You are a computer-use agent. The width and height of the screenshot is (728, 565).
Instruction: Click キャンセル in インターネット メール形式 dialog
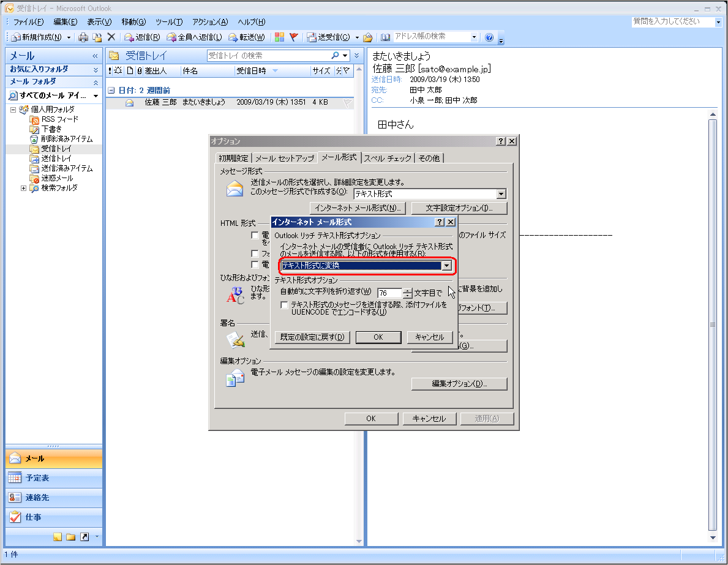click(429, 337)
